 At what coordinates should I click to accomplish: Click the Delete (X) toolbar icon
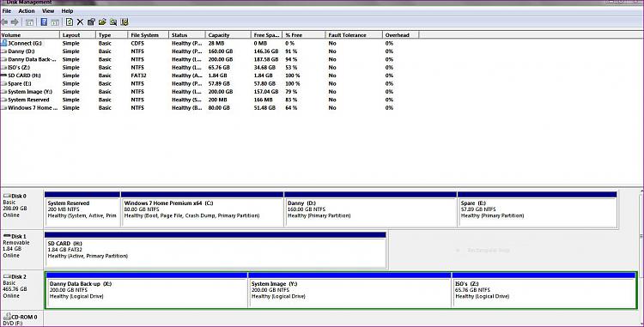[x=80, y=22]
